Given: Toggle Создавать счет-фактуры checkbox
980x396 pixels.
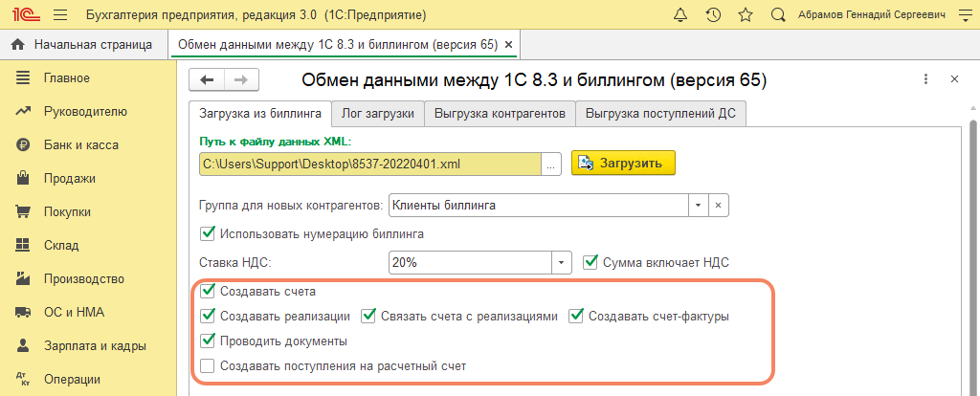Looking at the screenshot, I should (x=575, y=316).
